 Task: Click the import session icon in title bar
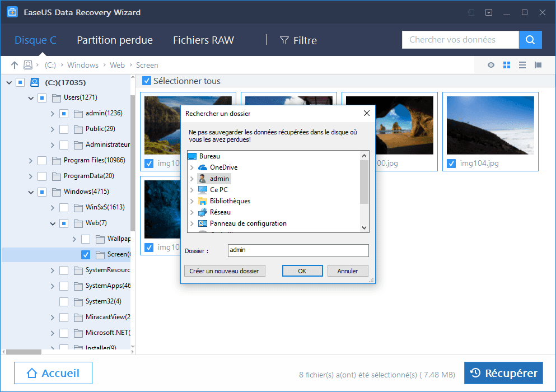coord(471,12)
